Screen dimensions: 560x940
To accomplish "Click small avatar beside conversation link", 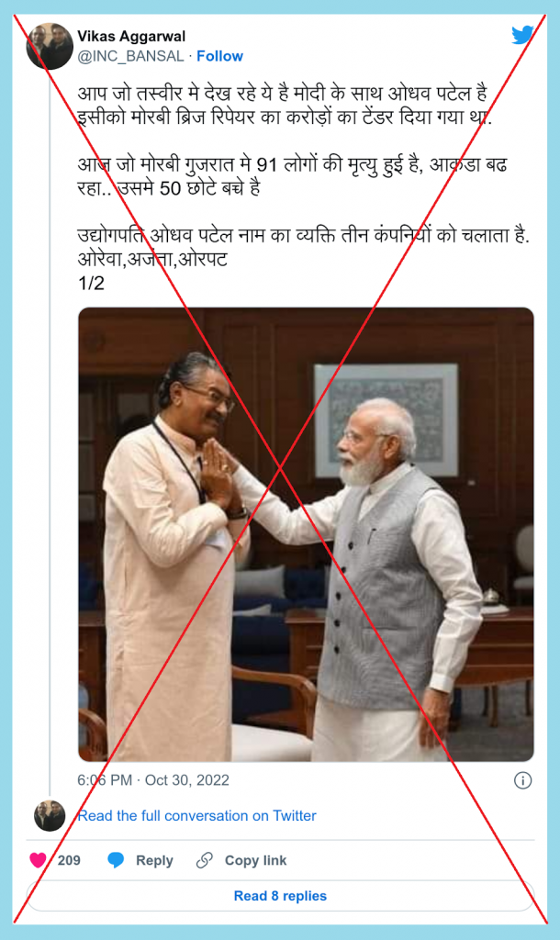I will tap(50, 816).
